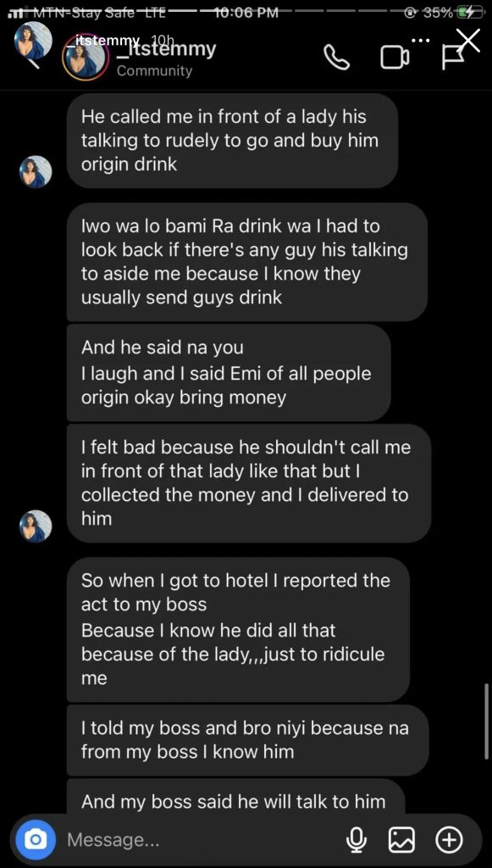
Task: Open the camera to send a photo
Action: (33, 839)
